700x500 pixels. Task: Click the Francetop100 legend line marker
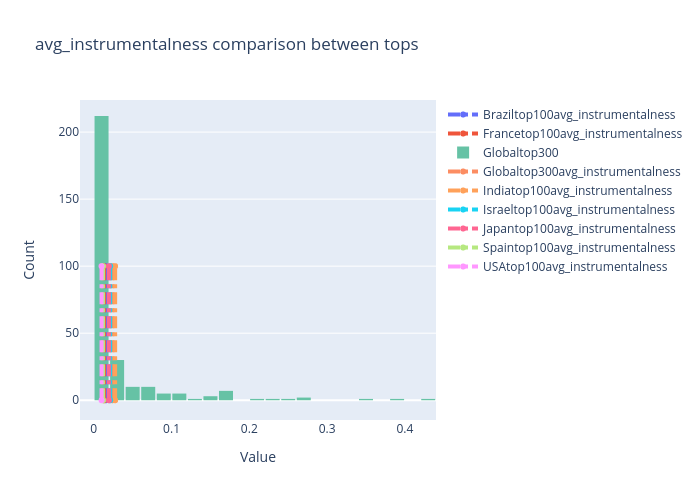463,134
